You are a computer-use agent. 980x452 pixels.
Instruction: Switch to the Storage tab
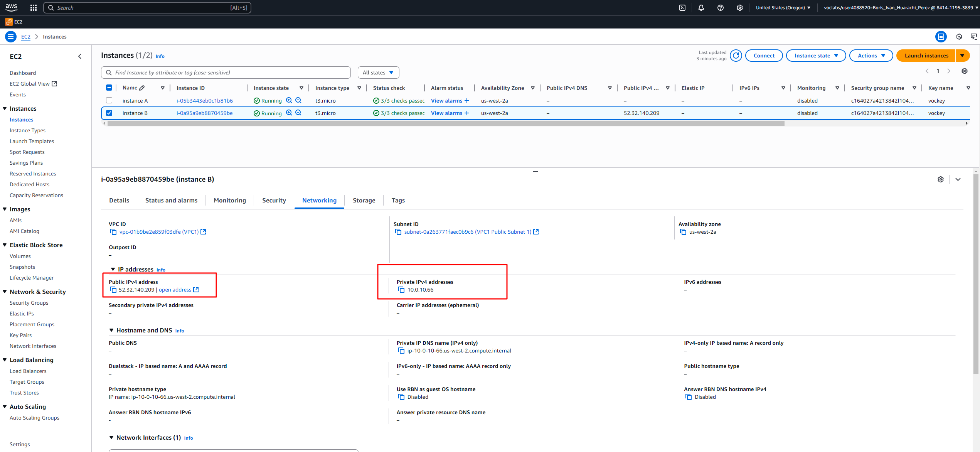(364, 201)
